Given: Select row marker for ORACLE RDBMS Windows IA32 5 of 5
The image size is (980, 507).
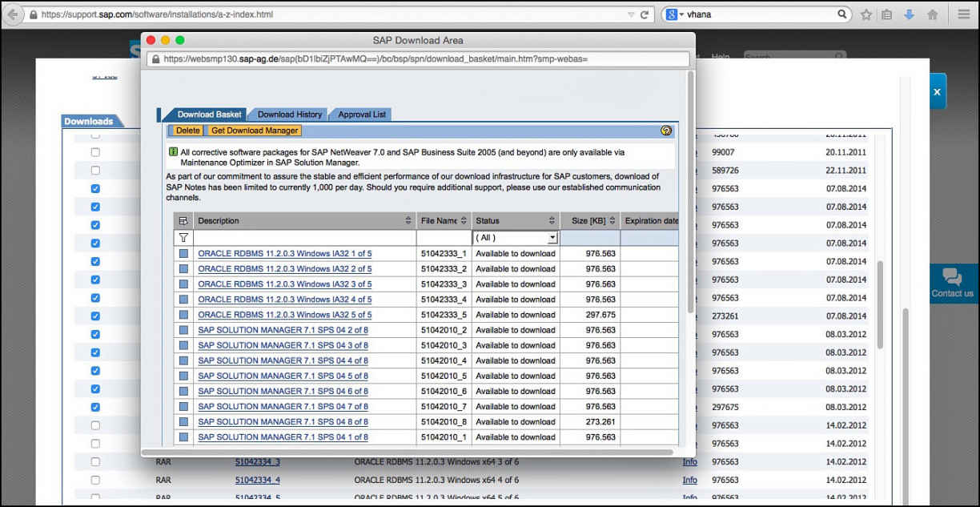Looking at the screenshot, I should click(184, 315).
